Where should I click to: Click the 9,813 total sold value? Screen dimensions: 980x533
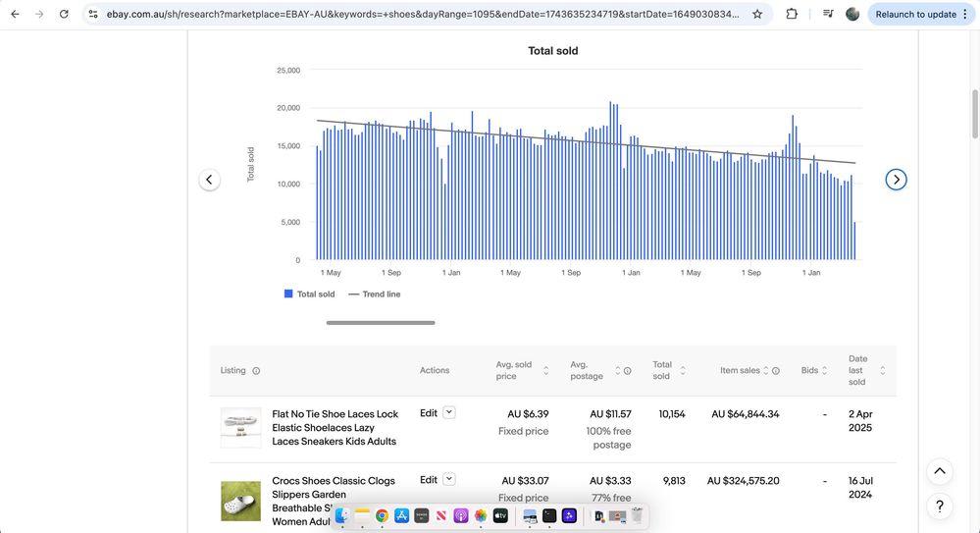tap(674, 481)
